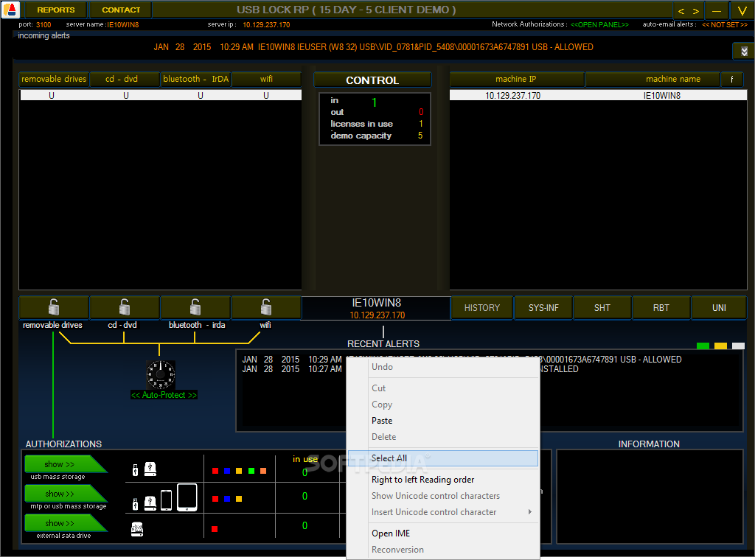
Task: Click wifi column header
Action: tap(265, 79)
